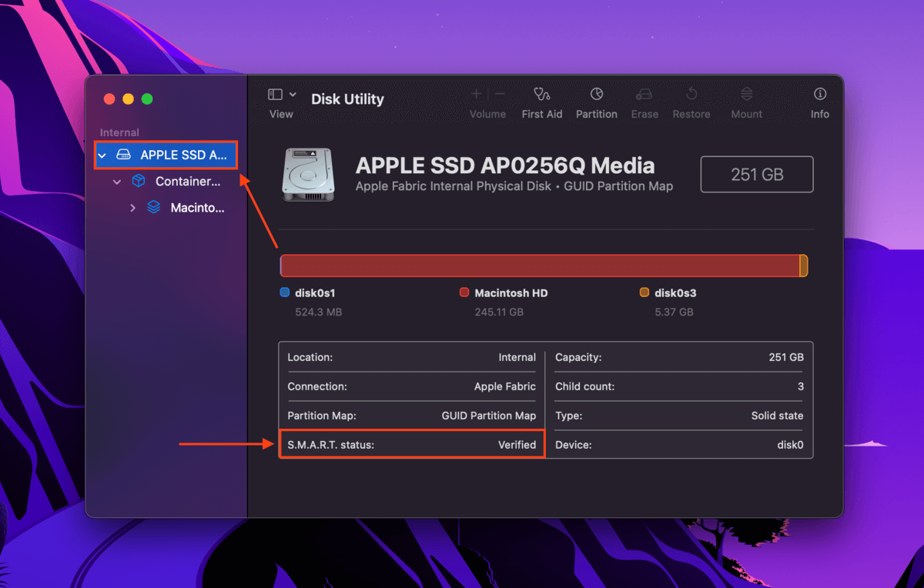Click the Location Internal value

click(517, 357)
